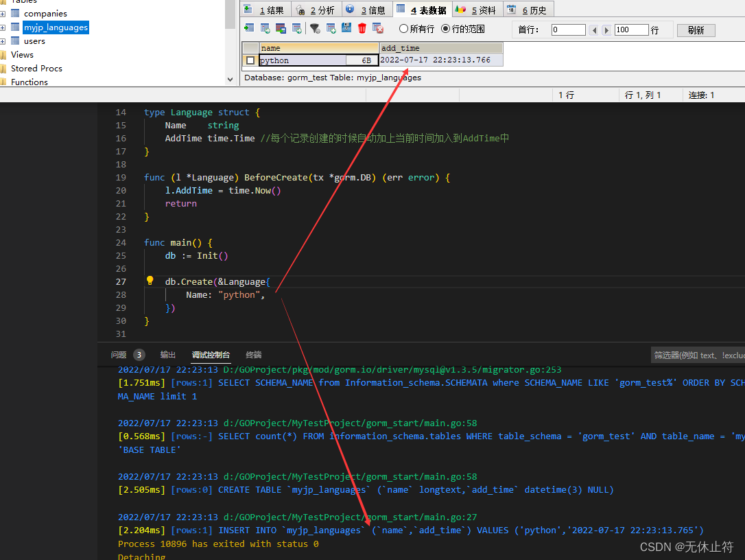Click the CREATE TABLE log line in console
This screenshot has height=560, width=745.
tap(366, 490)
